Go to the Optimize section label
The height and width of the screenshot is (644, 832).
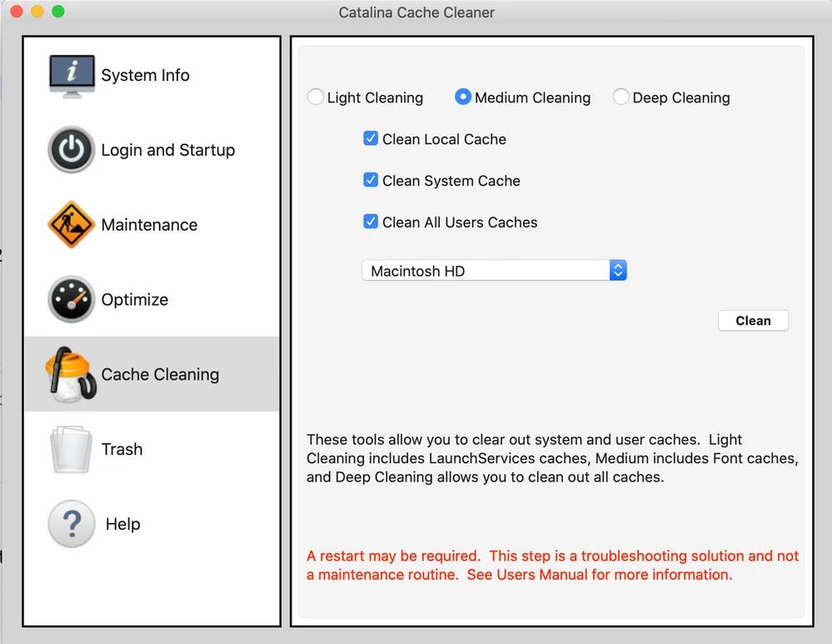click(x=135, y=300)
